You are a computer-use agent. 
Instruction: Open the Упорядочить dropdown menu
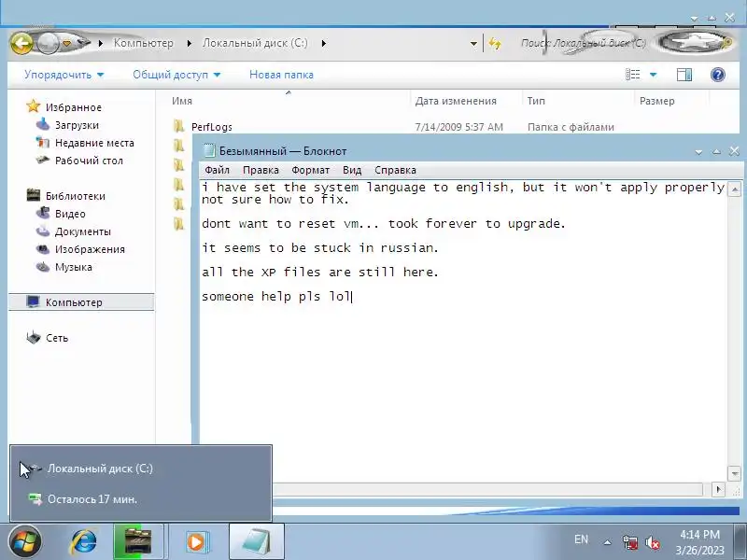[63, 75]
